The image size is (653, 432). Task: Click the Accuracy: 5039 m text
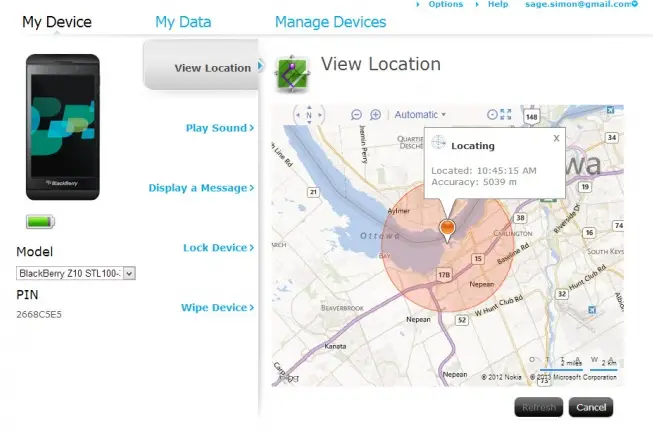tap(474, 182)
